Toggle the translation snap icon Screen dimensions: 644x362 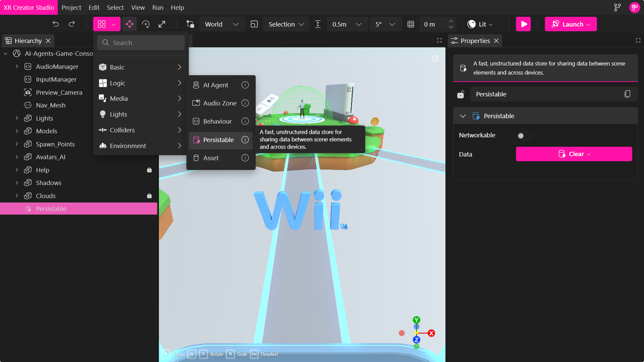[318, 24]
